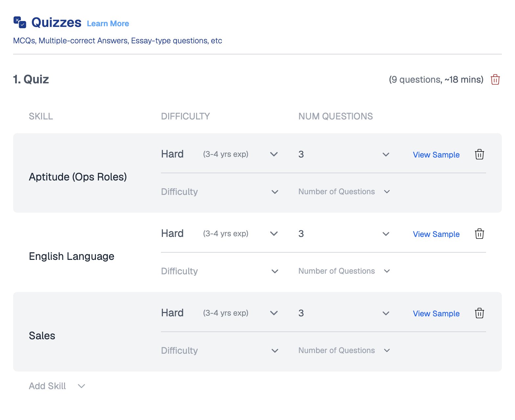The image size is (515, 420).
Task: Open the Learn More link for Quizzes
Action: [108, 24]
